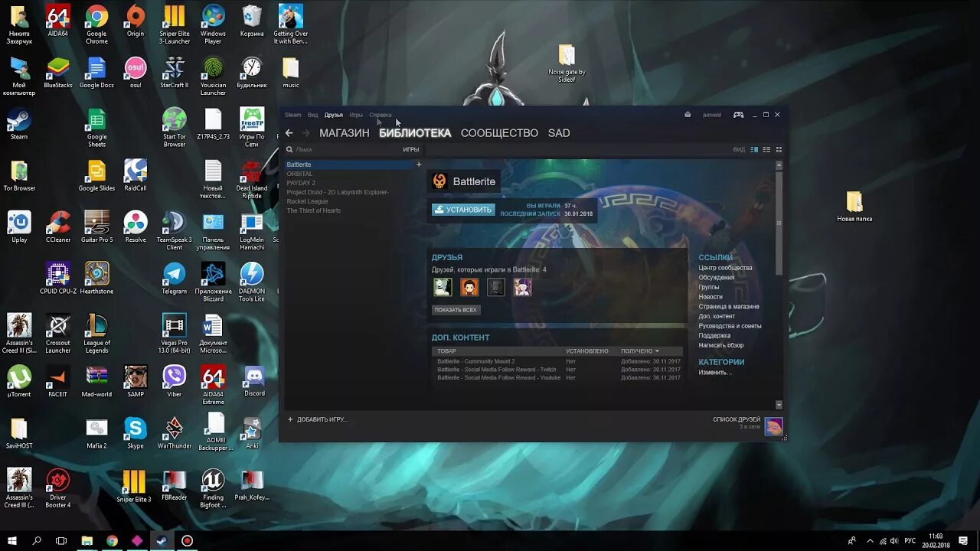Screen dimensions: 980x551
Task: Open the Telegram desktop shortcut
Action: [x=174, y=279]
